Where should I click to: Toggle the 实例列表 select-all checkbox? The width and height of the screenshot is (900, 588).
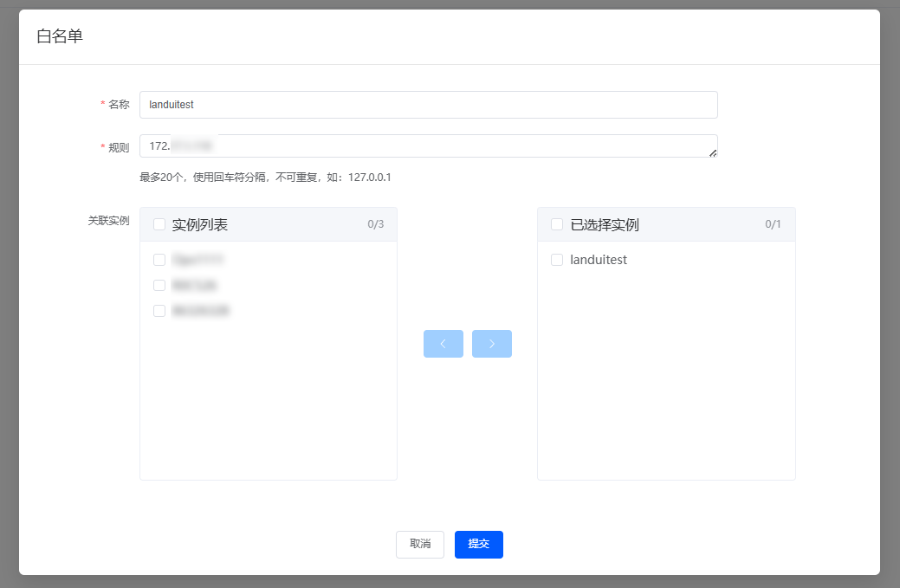click(159, 224)
